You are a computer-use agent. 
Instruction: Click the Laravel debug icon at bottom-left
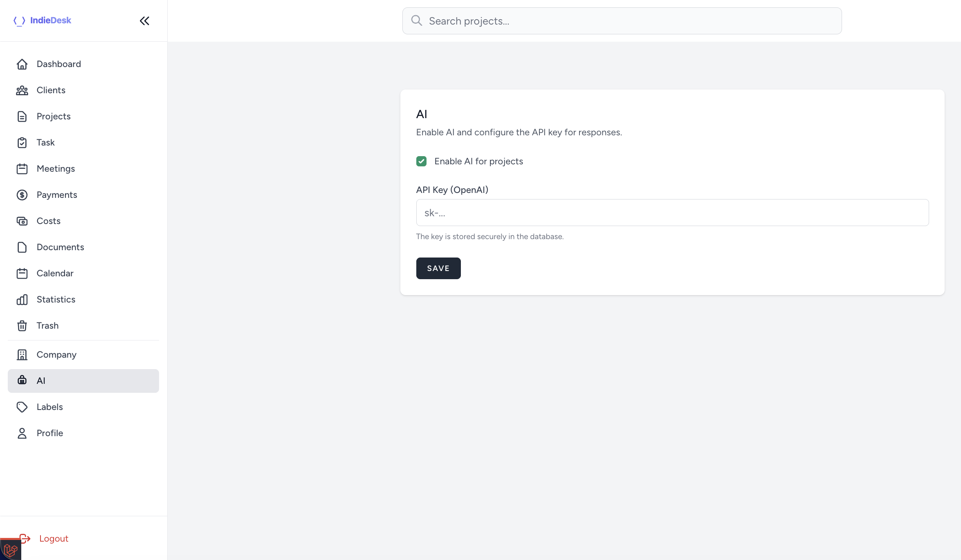(x=10, y=550)
